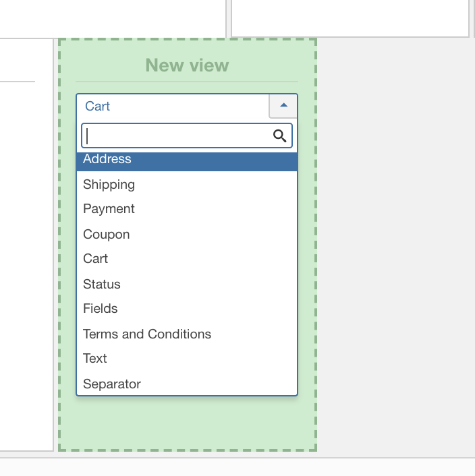475x476 pixels.
Task: Pick the Payment option
Action: 187,209
